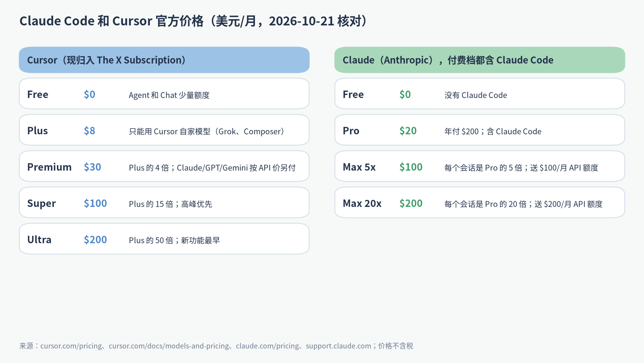This screenshot has height=363, width=644.
Task: Click the $0 price in the Cursor Free row
Action: click(89, 94)
